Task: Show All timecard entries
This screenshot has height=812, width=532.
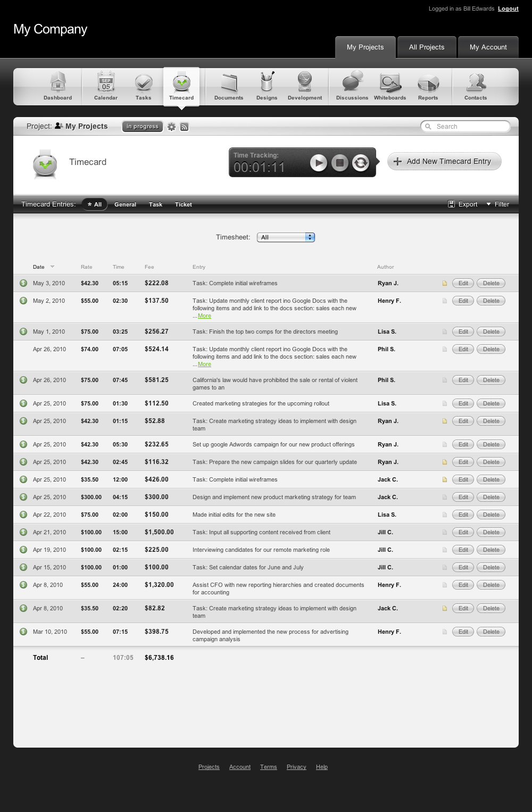Action: pos(95,204)
